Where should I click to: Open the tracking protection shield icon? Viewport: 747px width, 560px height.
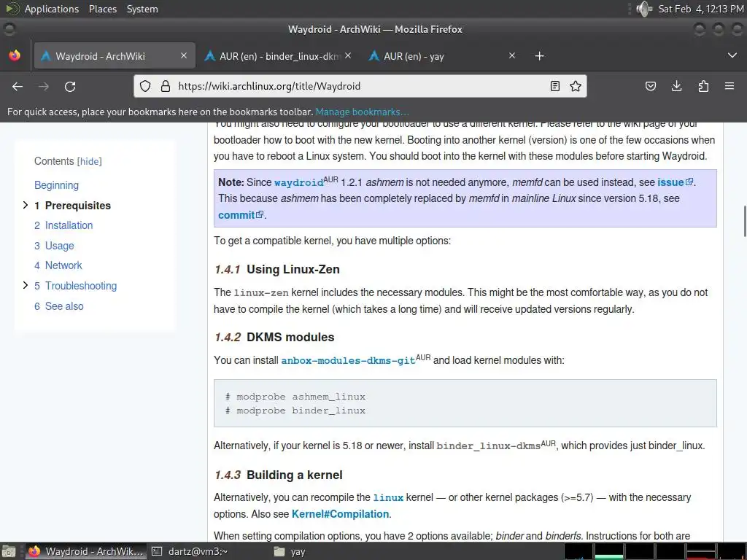point(145,86)
